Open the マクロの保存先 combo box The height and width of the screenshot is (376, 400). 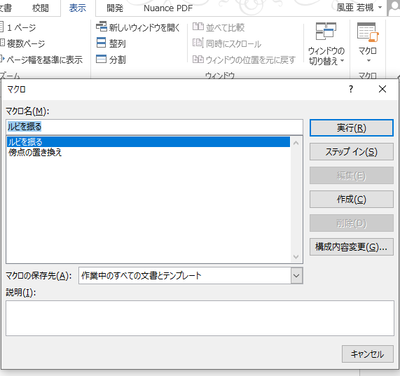[x=191, y=276]
